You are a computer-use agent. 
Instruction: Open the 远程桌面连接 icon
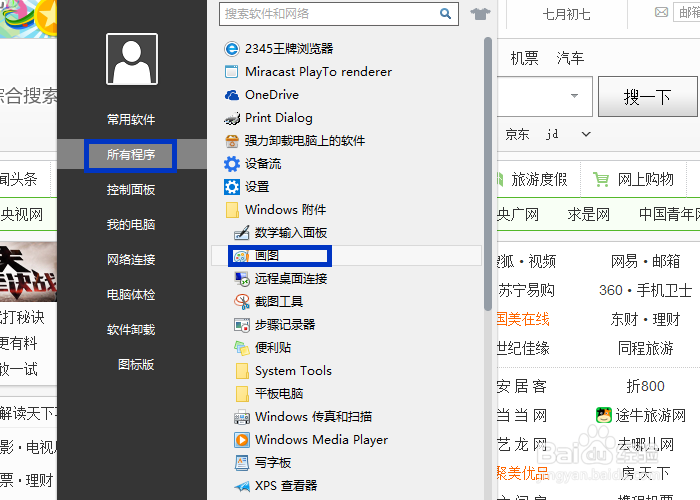(242, 279)
